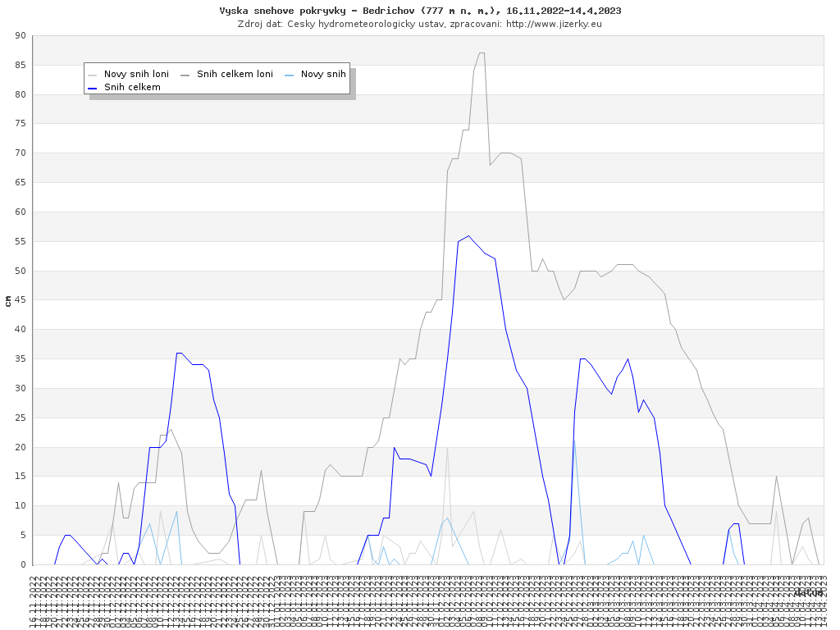The height and width of the screenshot is (630, 840).
Task: Click the dark blue line's 56 cm peak
Action: [x=468, y=236]
